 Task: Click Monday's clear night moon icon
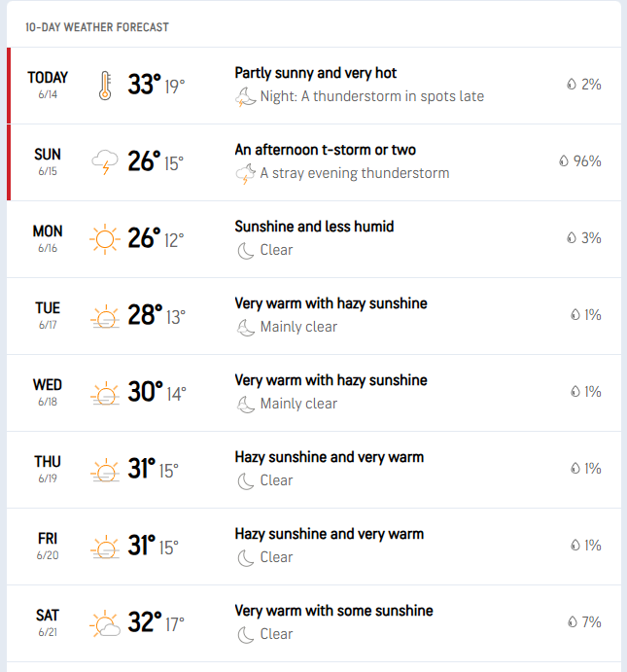point(246,251)
